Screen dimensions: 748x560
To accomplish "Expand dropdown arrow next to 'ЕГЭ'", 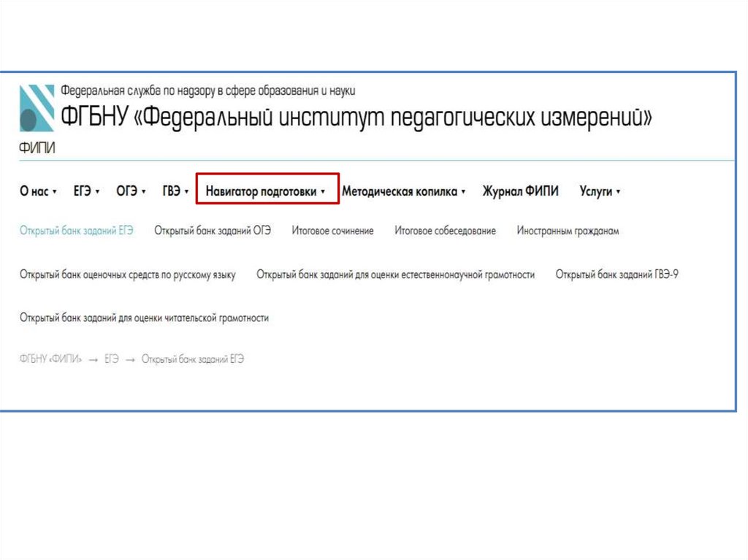I will [97, 192].
